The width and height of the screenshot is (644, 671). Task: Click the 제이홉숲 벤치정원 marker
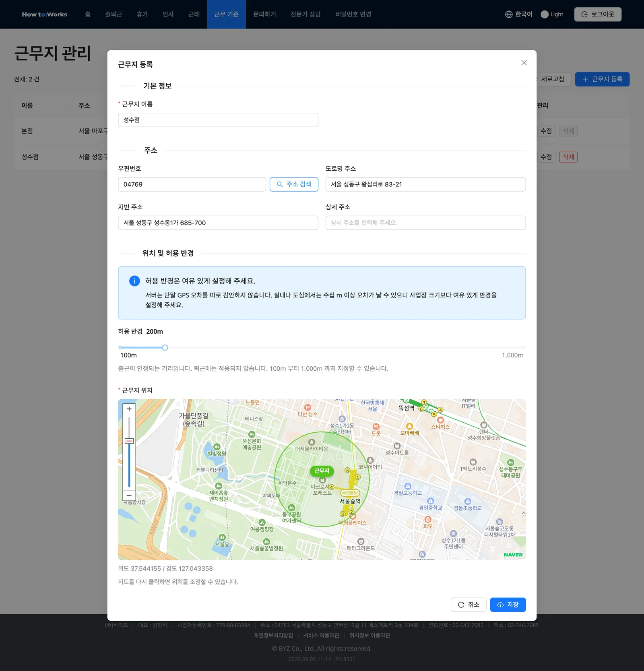coord(219,486)
